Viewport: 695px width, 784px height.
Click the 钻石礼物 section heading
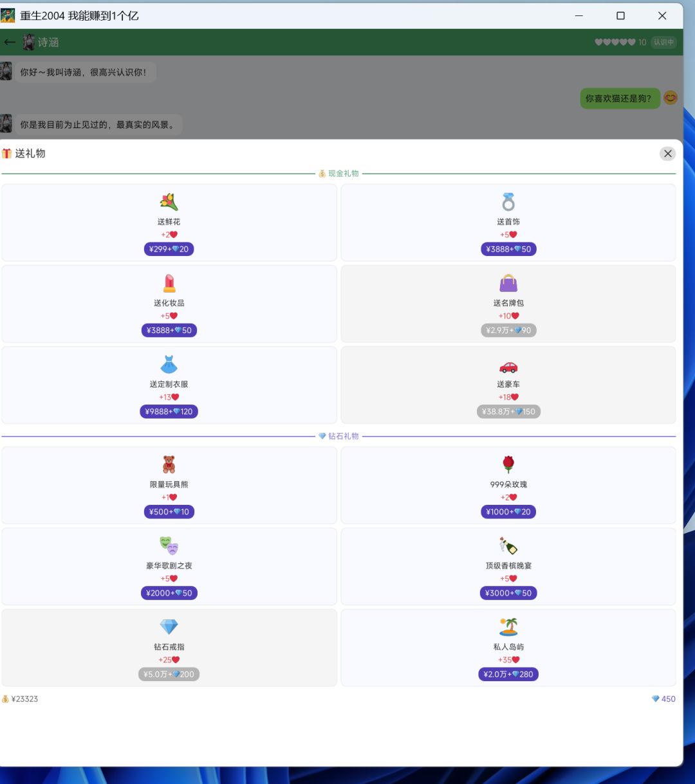click(x=338, y=436)
